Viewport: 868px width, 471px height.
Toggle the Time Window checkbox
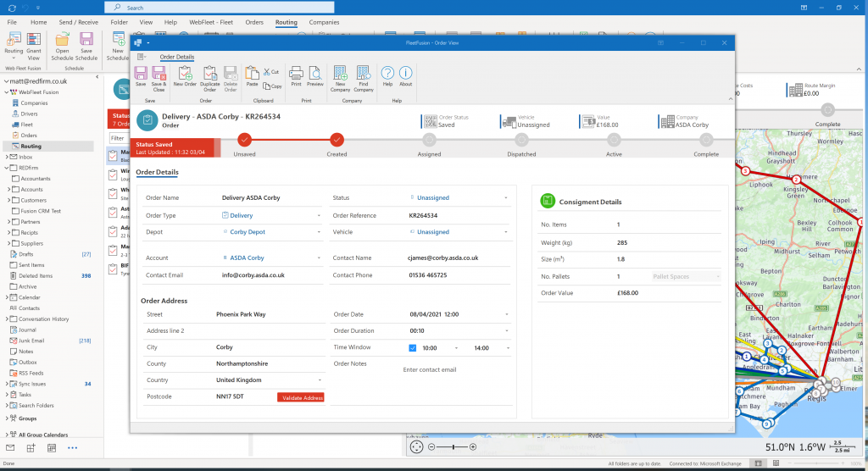pyautogui.click(x=413, y=348)
